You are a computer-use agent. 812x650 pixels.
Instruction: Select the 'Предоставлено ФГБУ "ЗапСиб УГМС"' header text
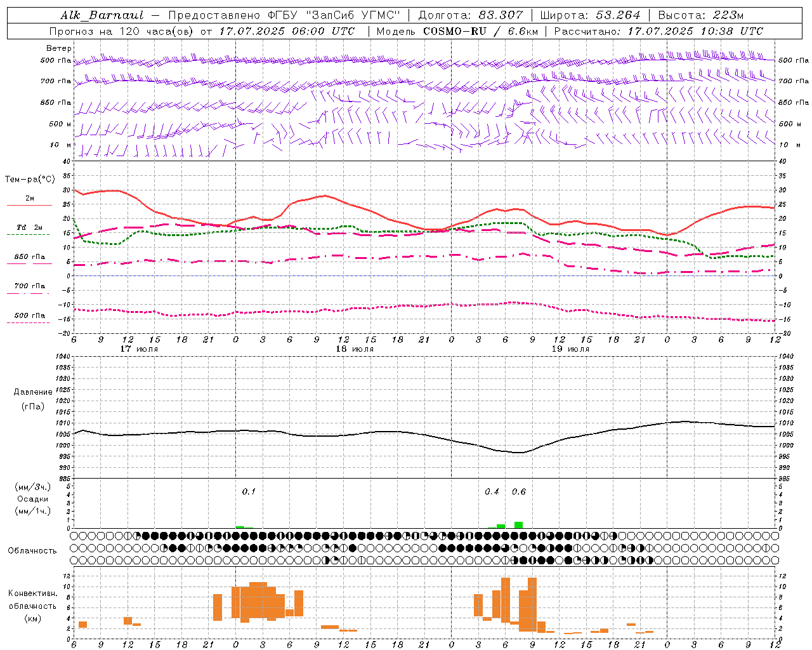[284, 15]
